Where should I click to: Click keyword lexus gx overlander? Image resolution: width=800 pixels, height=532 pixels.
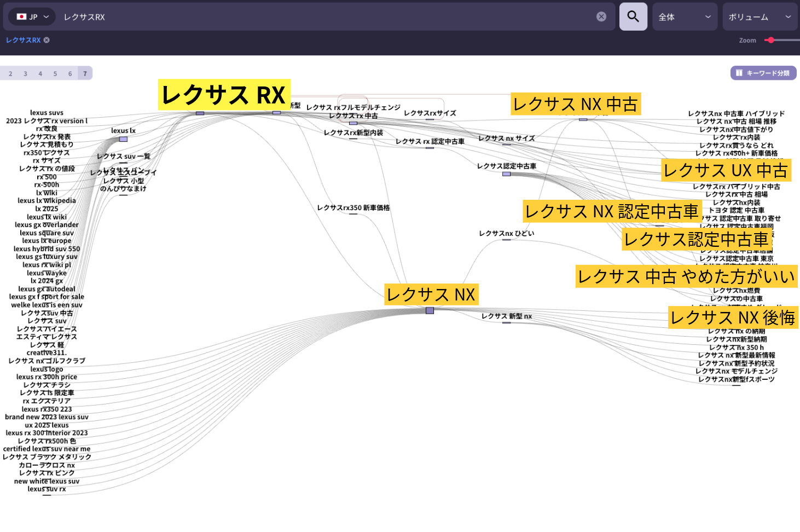[x=47, y=225]
